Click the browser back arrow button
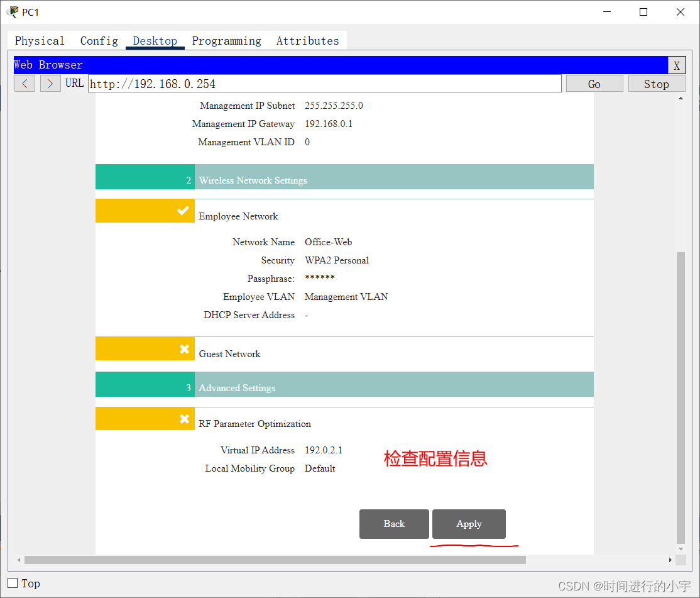Viewport: 700px width, 598px height. click(25, 84)
